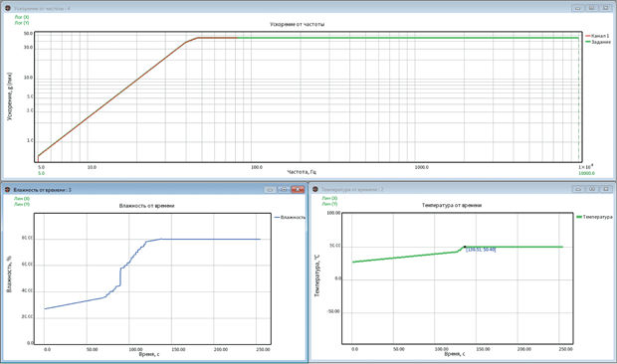
Task: Maximize the 'Влажность от времени' window
Action: tap(284, 190)
